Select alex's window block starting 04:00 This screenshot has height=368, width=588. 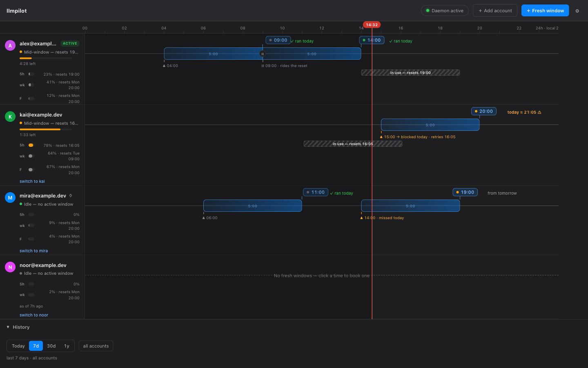coord(213,54)
